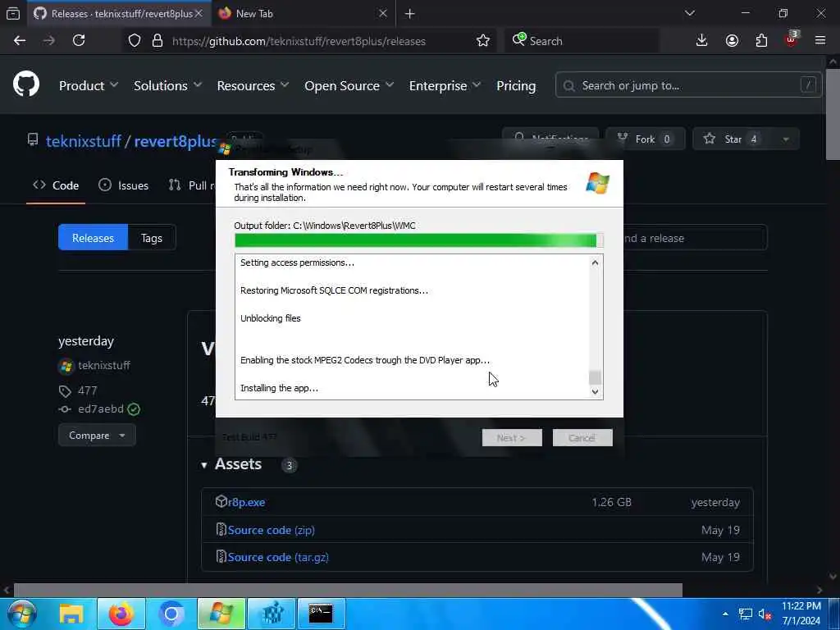The width and height of the screenshot is (840, 630).
Task: Open the ed7aebd commit link
Action: 101,409
